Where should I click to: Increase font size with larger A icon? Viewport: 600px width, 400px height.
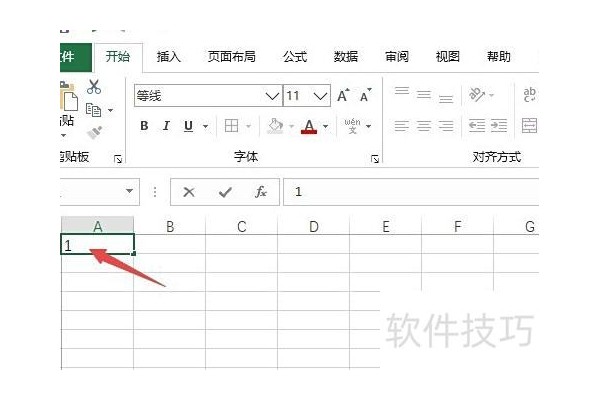point(343,95)
